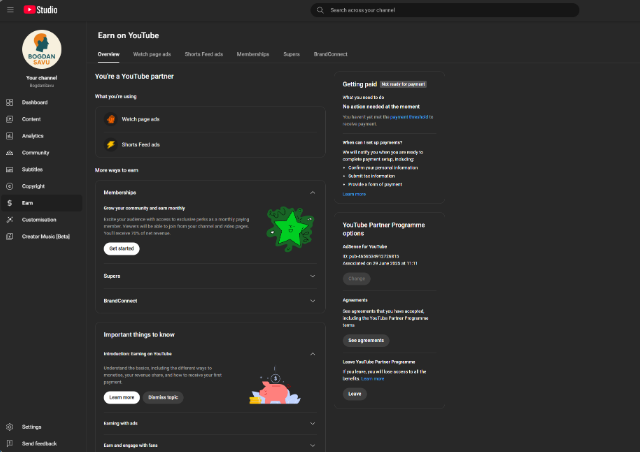Switch to the Memberships tab
Screen dimensions: 640x452
(x=253, y=54)
